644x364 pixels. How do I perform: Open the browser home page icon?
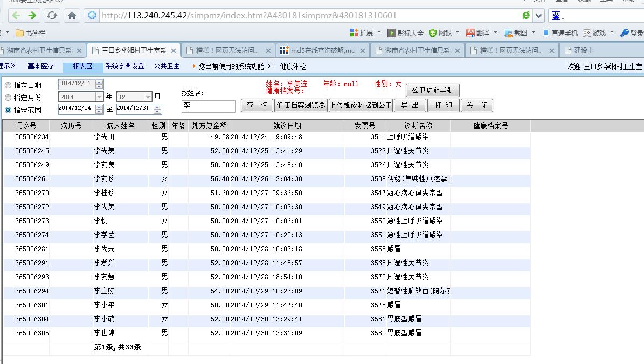(x=72, y=16)
